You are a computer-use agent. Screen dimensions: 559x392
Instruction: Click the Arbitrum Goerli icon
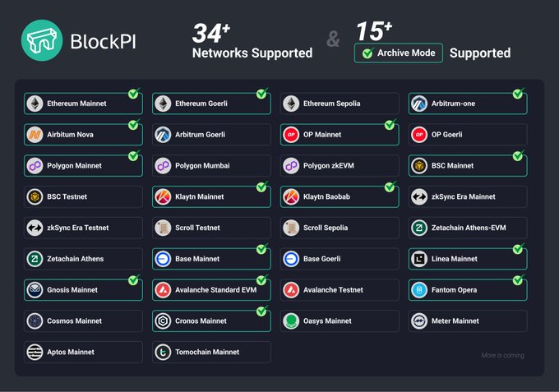163,135
